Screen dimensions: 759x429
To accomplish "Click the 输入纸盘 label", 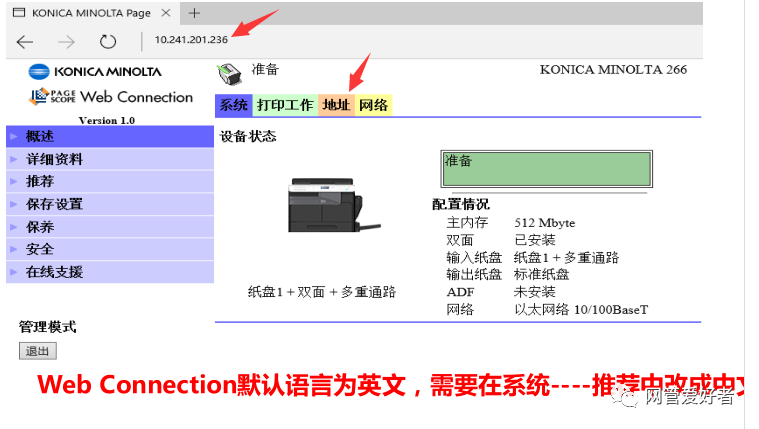I will pos(474,258).
